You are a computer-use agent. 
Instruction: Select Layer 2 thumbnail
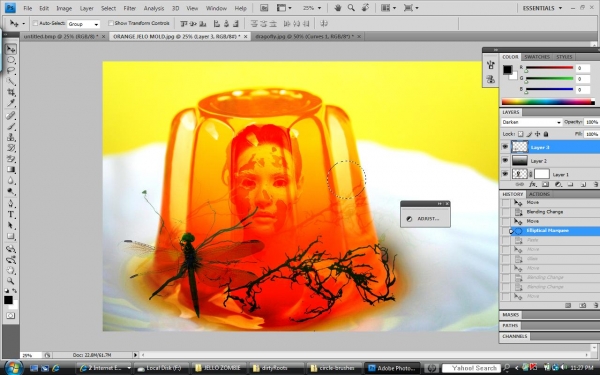tap(520, 161)
